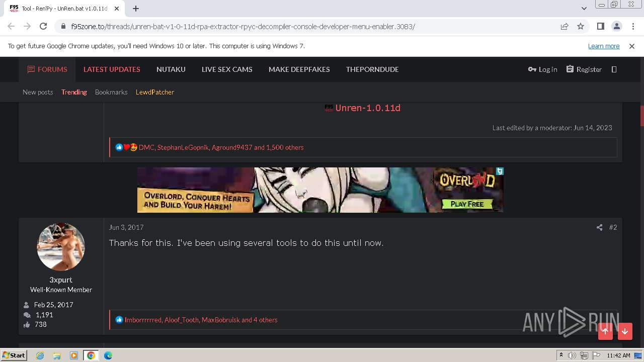Open the site information lock icon
The image size is (644, 362).
pyautogui.click(x=63, y=26)
